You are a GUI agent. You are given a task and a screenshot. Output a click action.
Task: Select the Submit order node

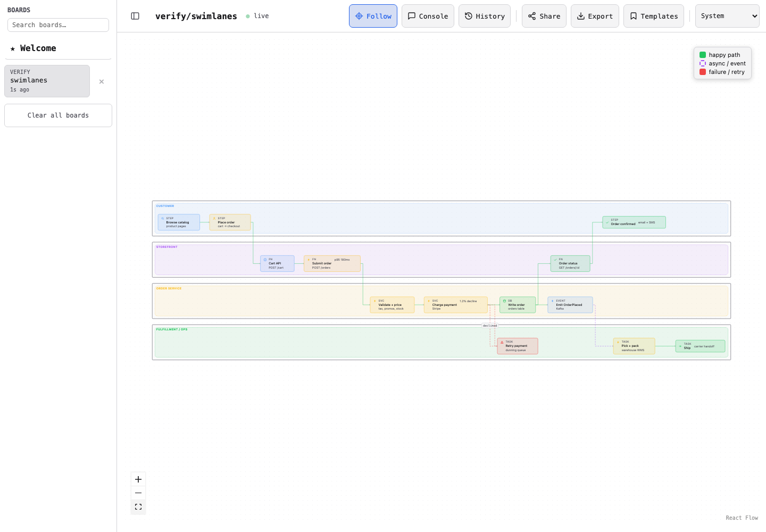coord(332,263)
